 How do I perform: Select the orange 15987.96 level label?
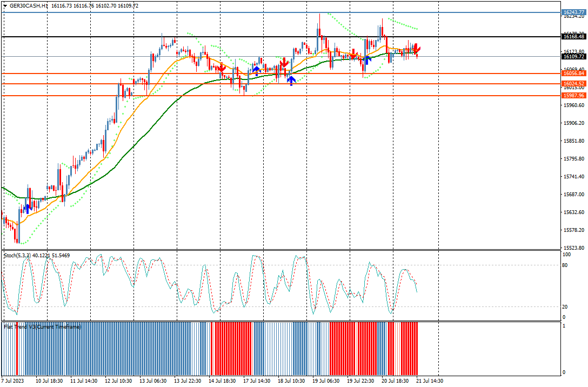(574, 96)
